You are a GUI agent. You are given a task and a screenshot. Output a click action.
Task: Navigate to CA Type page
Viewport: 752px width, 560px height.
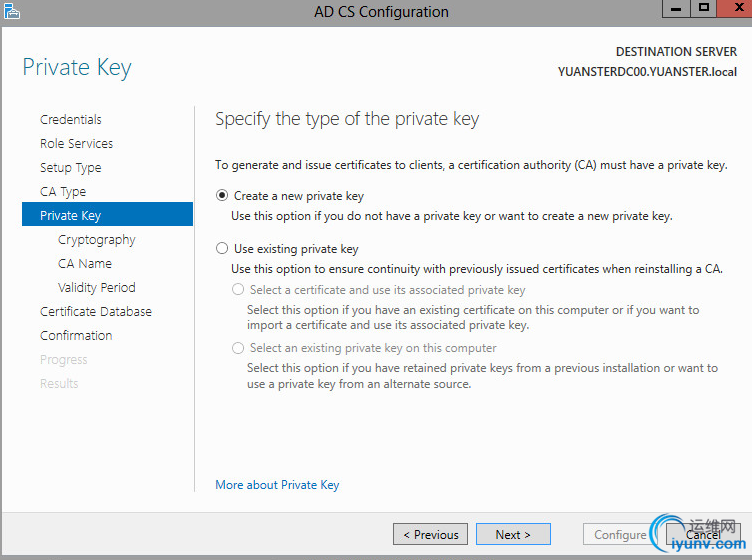click(63, 192)
